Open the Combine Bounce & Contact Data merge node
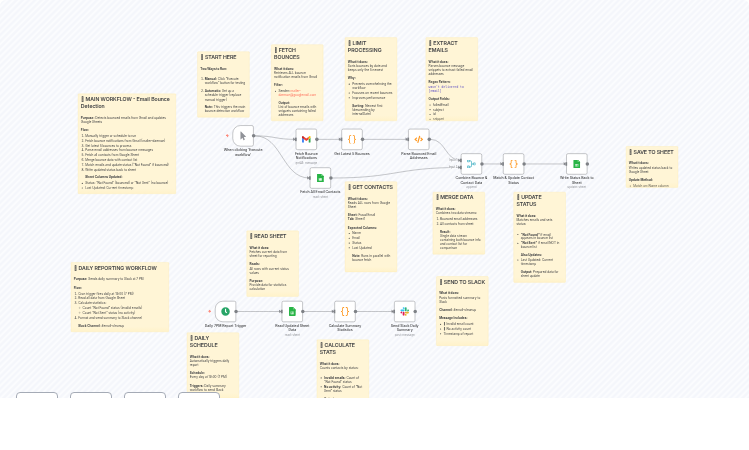Viewport: 749px width, 450px height. tap(471, 164)
